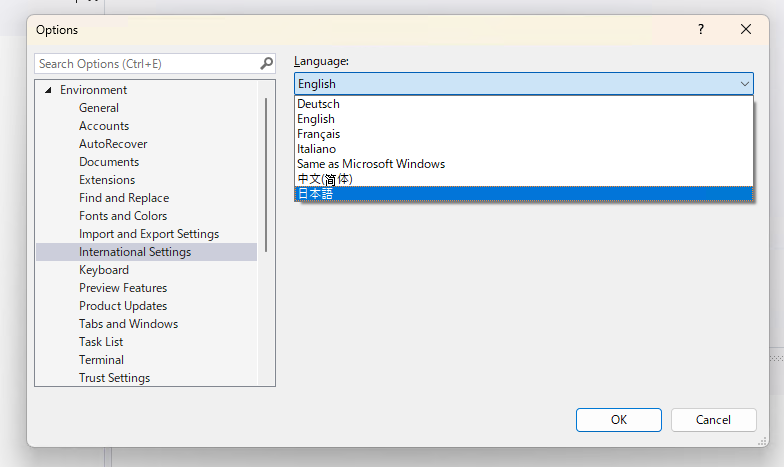Collapse the Environment tree node
784x467 pixels.
pos(47,91)
